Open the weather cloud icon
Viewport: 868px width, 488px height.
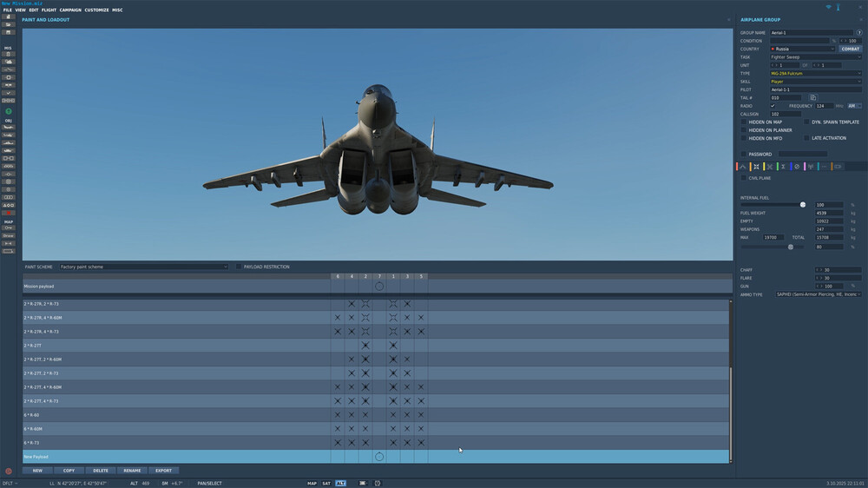9,62
